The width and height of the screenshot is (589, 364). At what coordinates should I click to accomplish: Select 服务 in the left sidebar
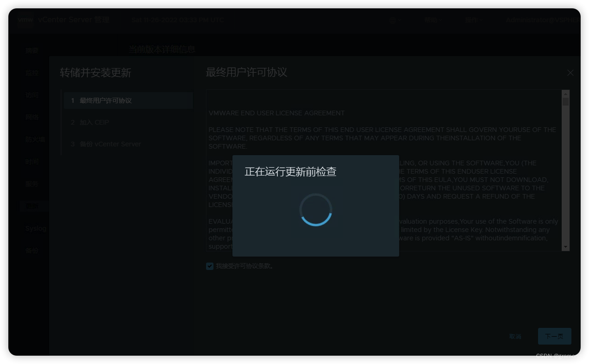click(x=32, y=184)
